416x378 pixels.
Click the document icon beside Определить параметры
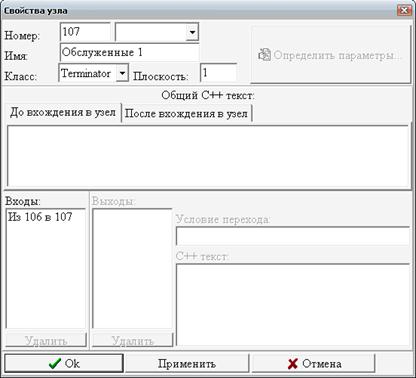click(x=264, y=55)
